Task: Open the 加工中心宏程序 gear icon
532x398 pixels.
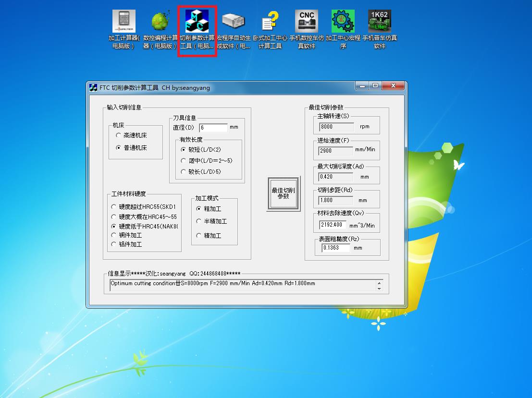Action: (343, 29)
